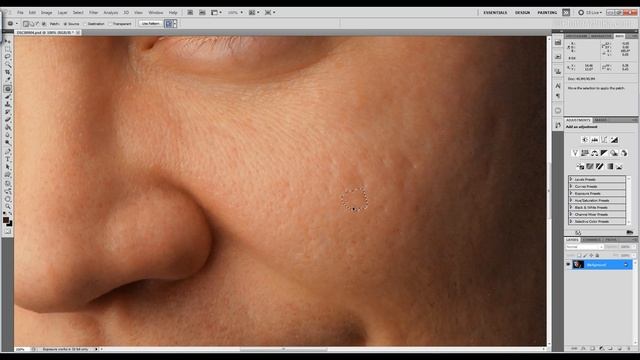Add an Invert adjustment
Screen dimensions: 640x360
[580, 167]
